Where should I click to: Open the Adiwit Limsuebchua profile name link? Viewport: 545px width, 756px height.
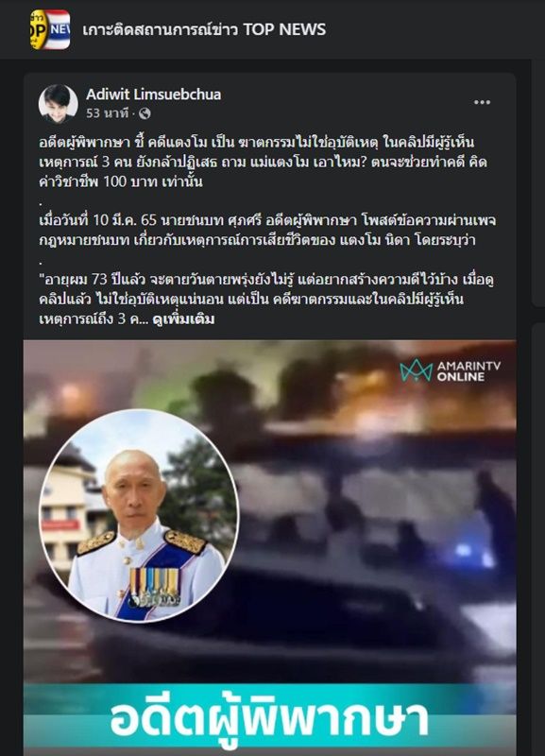point(153,94)
